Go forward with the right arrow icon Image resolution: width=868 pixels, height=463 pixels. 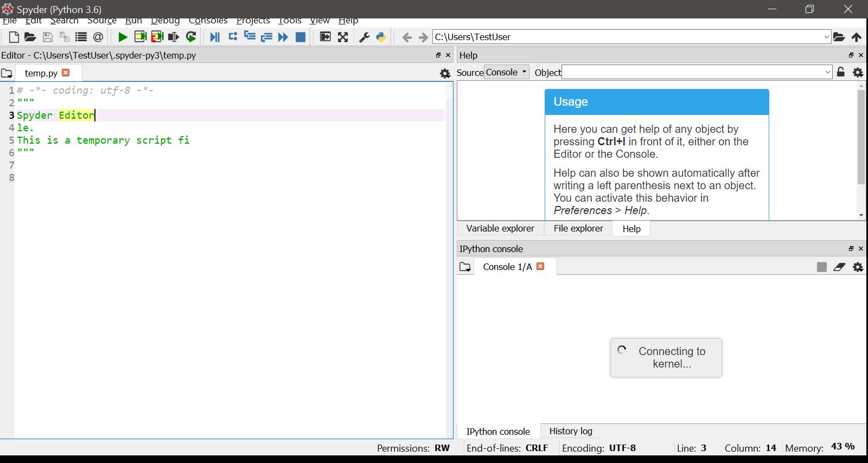424,37
